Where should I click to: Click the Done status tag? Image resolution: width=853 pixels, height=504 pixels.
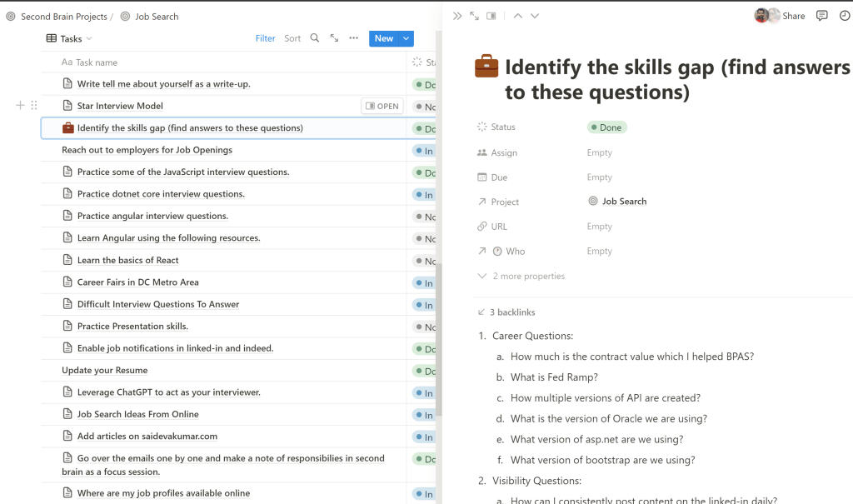(606, 127)
